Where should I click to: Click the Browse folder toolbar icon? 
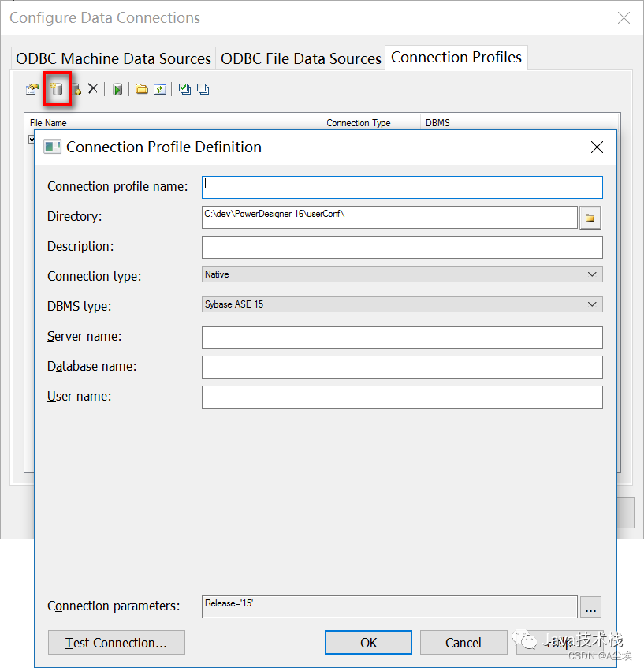coord(142,88)
